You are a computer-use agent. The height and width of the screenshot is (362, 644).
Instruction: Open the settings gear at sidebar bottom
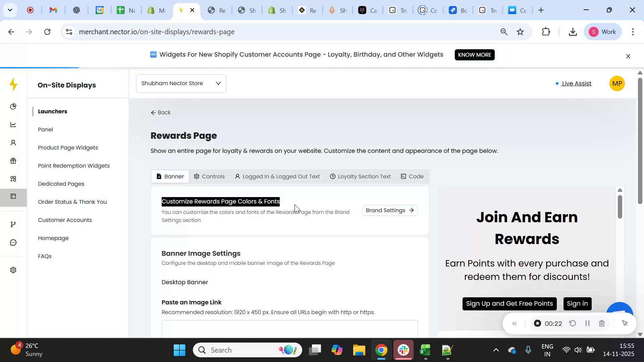[13, 270]
